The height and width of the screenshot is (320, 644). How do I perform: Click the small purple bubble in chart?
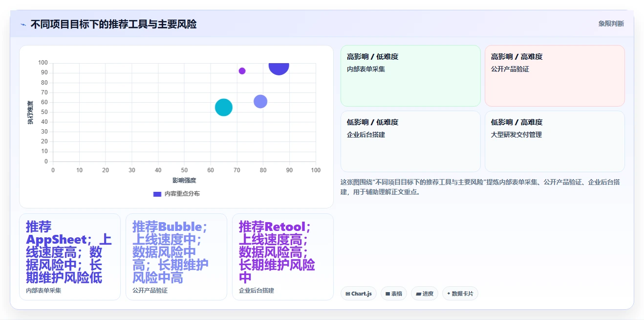coord(242,71)
